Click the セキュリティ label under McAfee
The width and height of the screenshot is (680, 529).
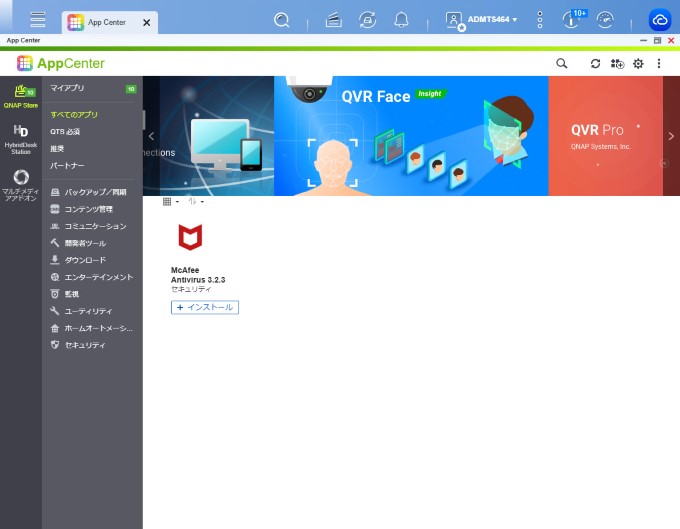click(191, 289)
